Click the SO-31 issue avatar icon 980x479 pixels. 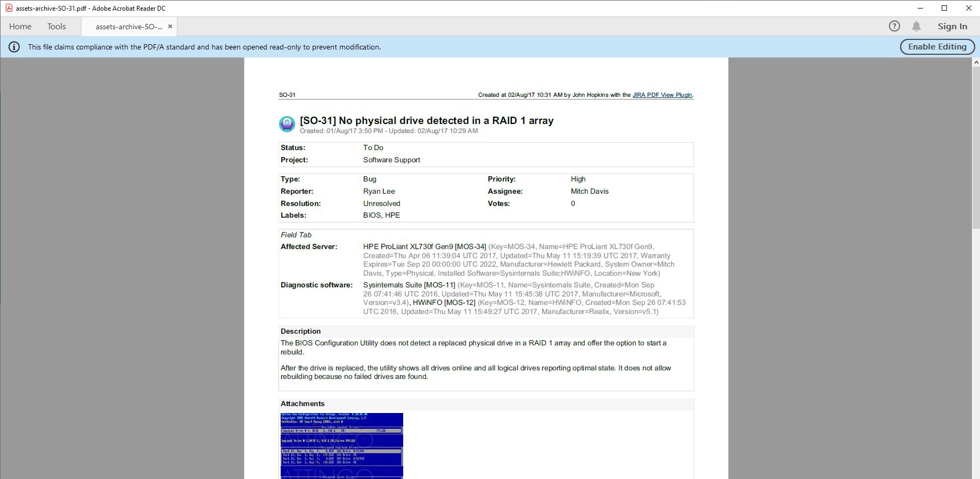pos(287,124)
